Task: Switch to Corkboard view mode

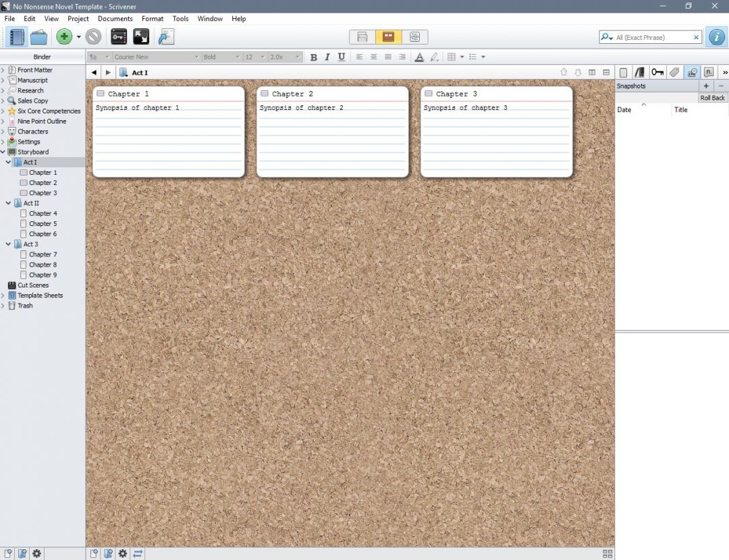Action: pos(388,37)
